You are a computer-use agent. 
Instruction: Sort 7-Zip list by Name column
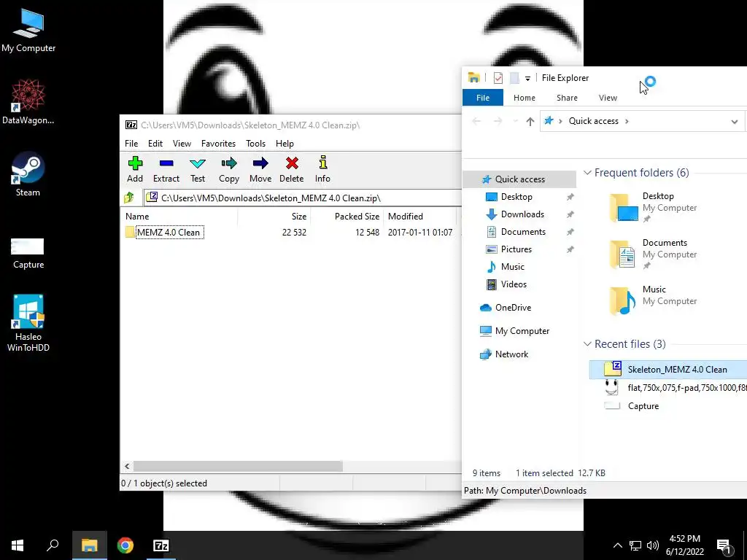point(179,216)
